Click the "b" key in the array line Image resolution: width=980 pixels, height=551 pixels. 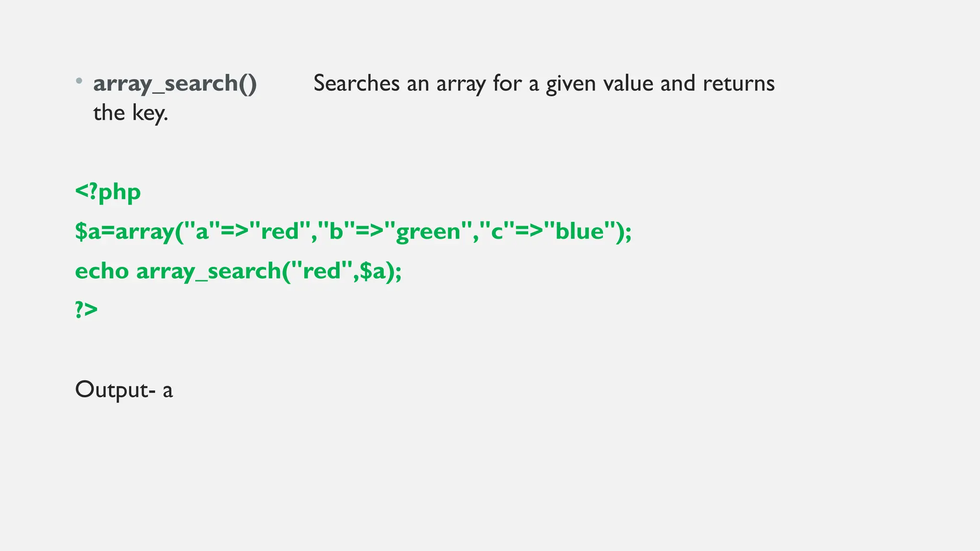pyautogui.click(x=336, y=231)
